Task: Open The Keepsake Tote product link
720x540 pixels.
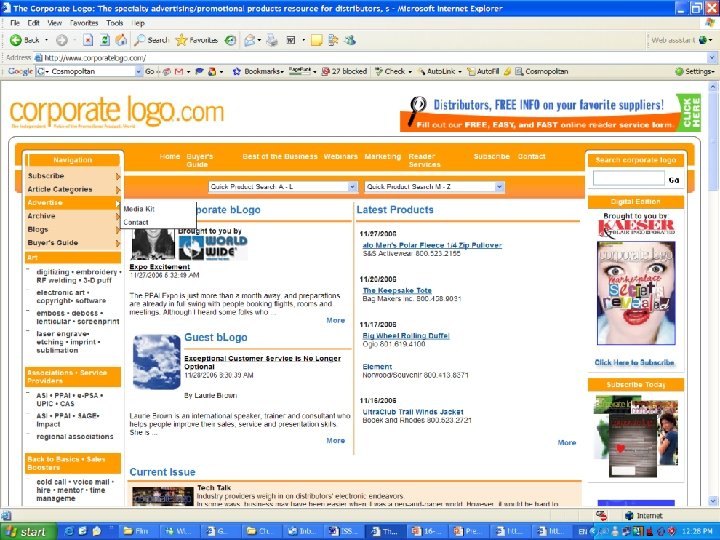Action: click(x=397, y=291)
